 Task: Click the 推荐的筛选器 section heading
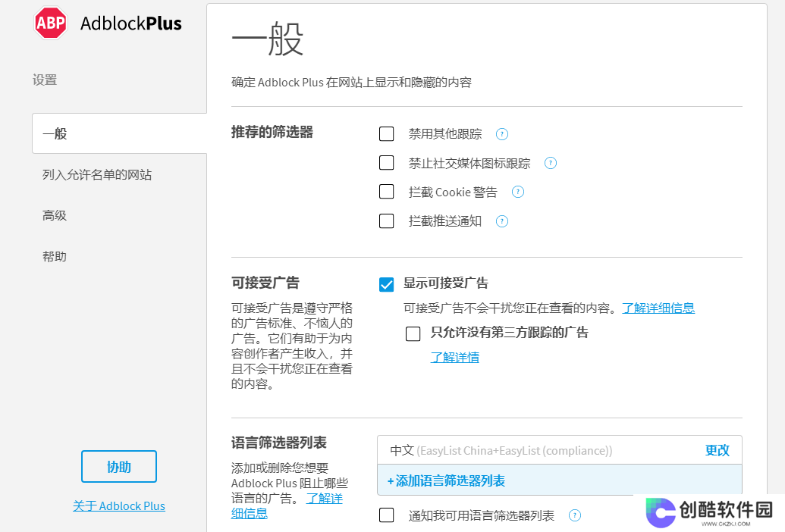pos(272,132)
